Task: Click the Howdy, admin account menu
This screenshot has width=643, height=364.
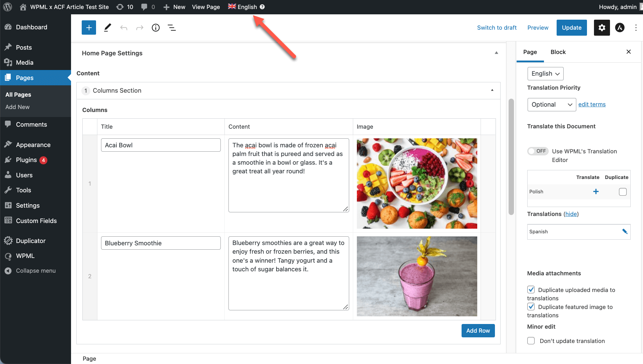Action: pos(620,7)
